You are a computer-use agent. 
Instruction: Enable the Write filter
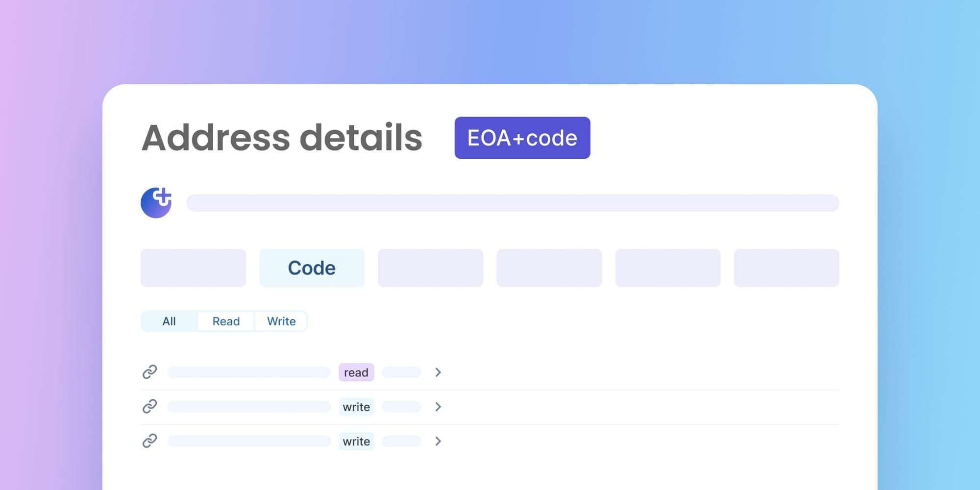coord(281,321)
